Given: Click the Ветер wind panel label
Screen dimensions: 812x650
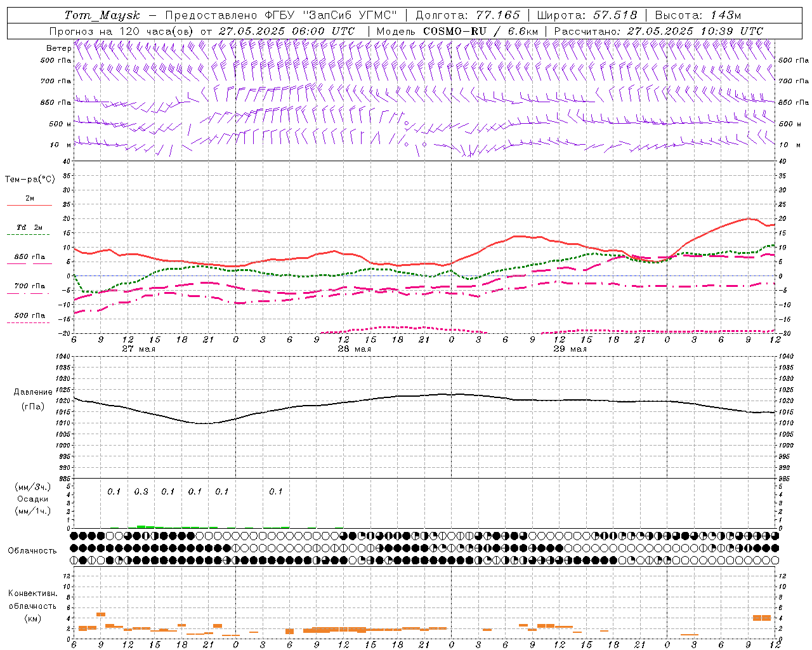Looking at the screenshot, I should click(x=58, y=48).
